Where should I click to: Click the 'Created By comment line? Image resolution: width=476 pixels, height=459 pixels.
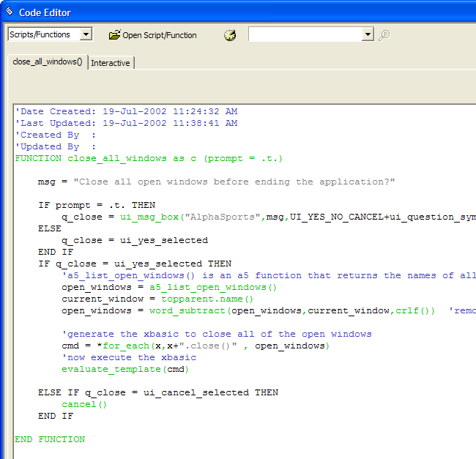[x=56, y=135]
